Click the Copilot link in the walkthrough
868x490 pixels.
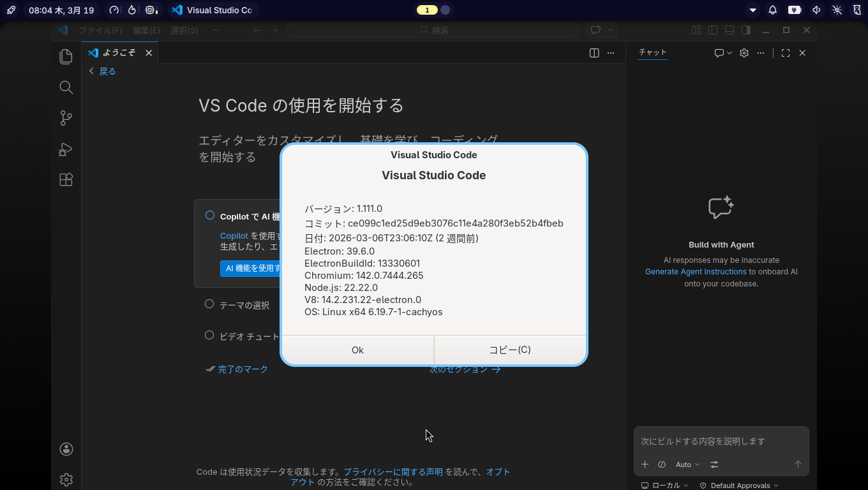coord(234,236)
